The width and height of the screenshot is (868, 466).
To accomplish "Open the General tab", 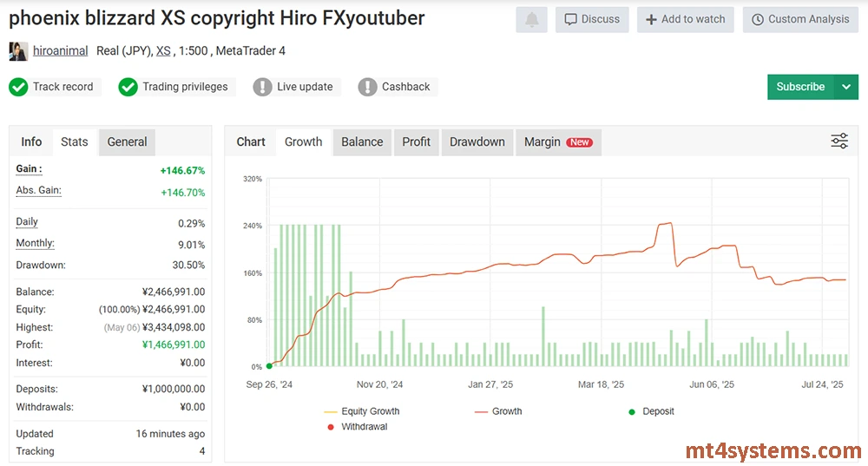I will pos(127,141).
